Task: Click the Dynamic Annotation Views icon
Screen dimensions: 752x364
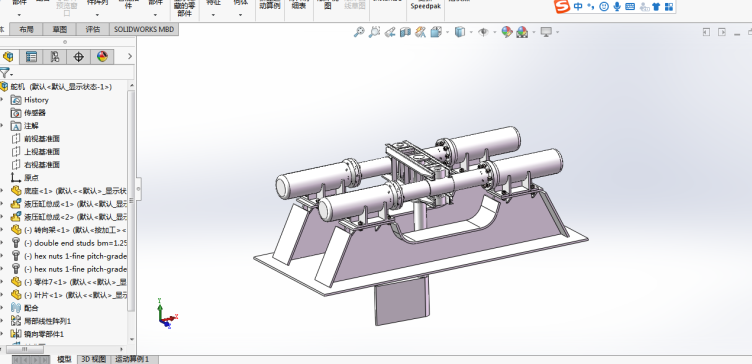Action: tap(421, 32)
